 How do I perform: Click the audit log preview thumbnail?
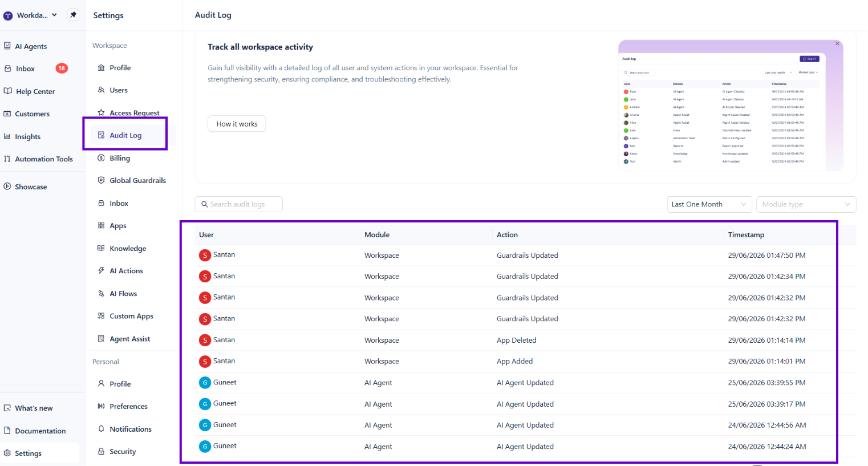[x=731, y=105]
